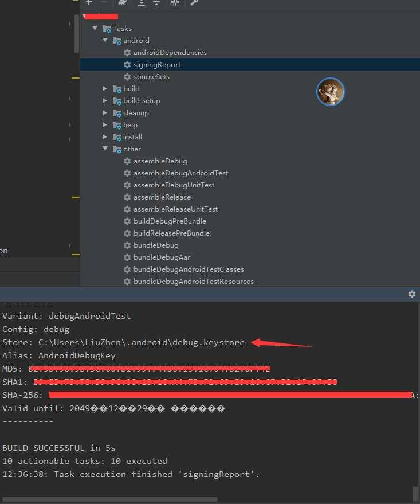This screenshot has height=504, width=420.
Task: Click the install group label
Action: (132, 136)
